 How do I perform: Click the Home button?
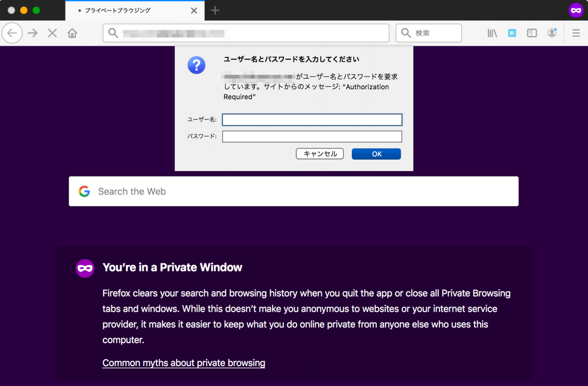click(x=72, y=33)
